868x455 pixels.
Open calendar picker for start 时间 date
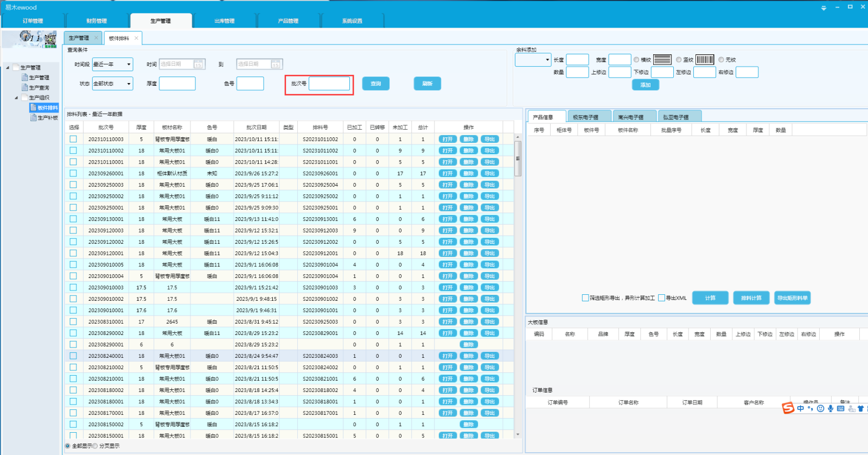(x=198, y=64)
